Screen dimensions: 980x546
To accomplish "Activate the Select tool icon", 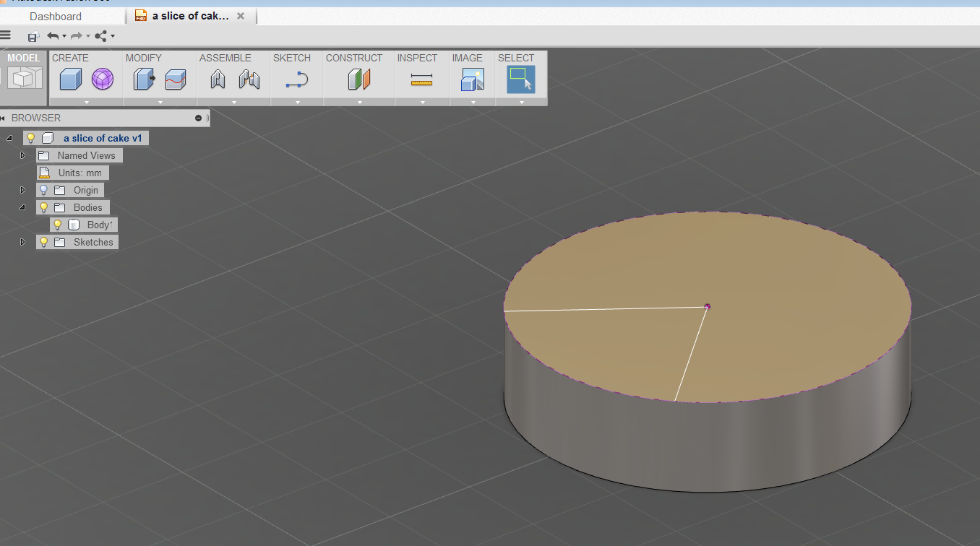I will (x=520, y=79).
